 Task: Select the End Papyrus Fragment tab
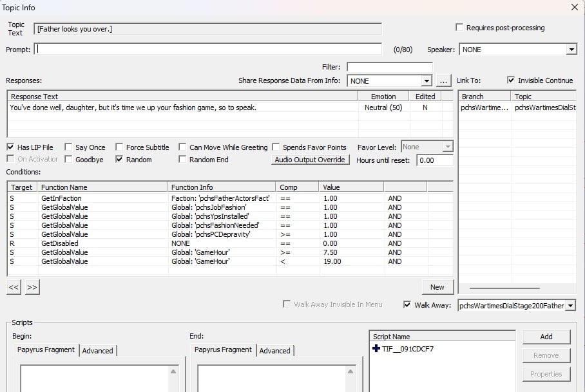[x=223, y=350]
